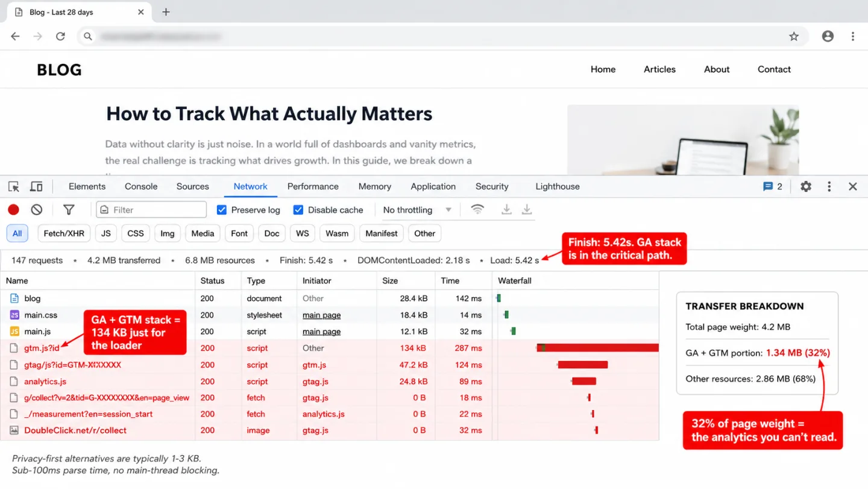Open network conditions wifi icon
This screenshot has height=489, width=868.
(477, 209)
